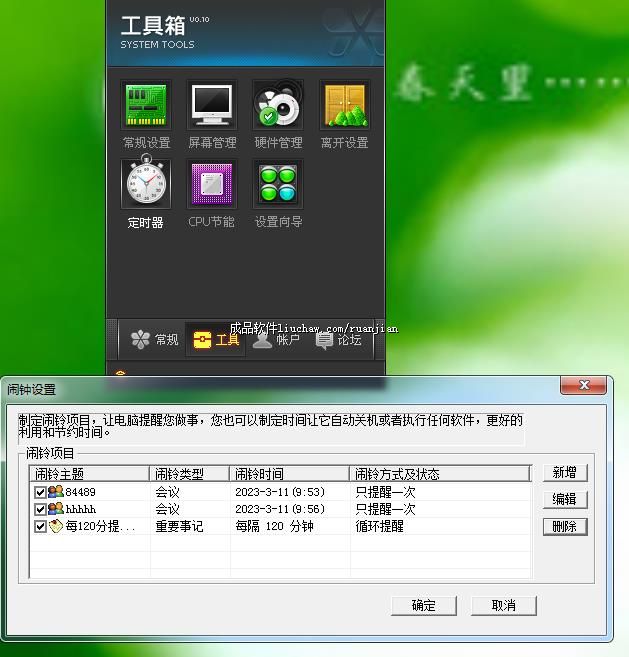Click the 新增 button
Screen dimensions: 629x657
(565, 473)
